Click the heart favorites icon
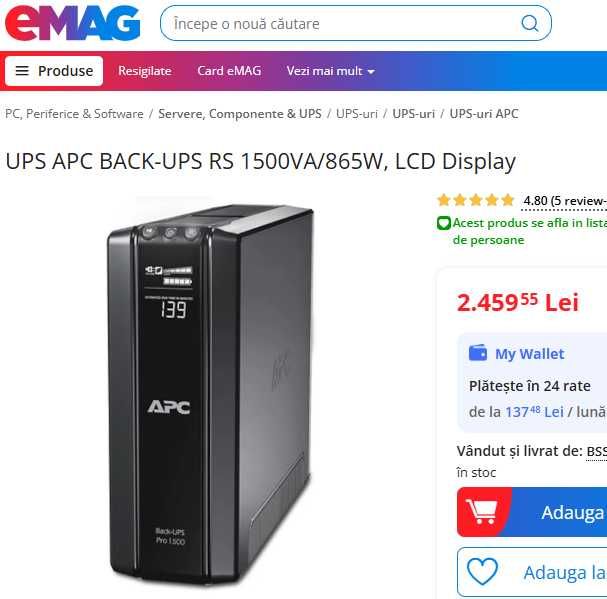This screenshot has width=607, height=599. [x=482, y=572]
